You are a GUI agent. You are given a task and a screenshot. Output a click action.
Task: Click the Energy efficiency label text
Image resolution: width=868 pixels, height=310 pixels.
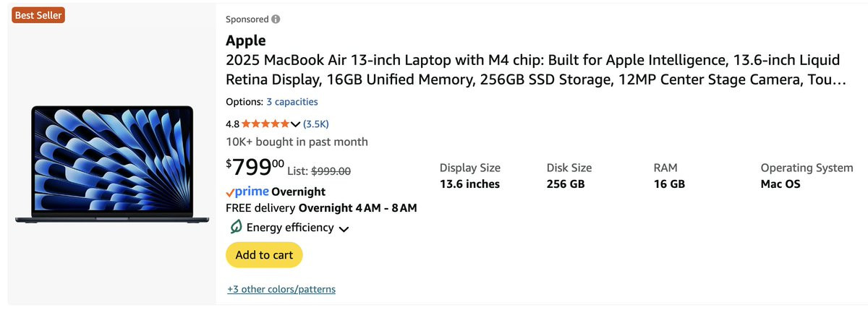pos(290,228)
